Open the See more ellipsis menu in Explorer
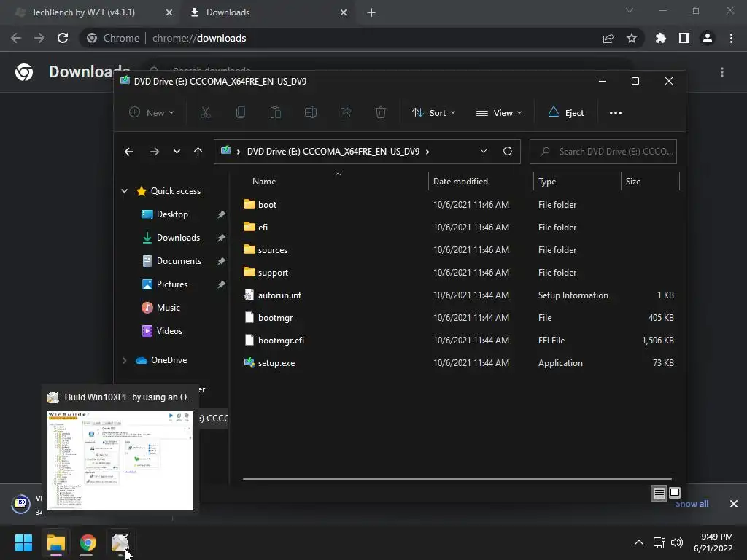Viewport: 747px width, 560px height. (616, 113)
